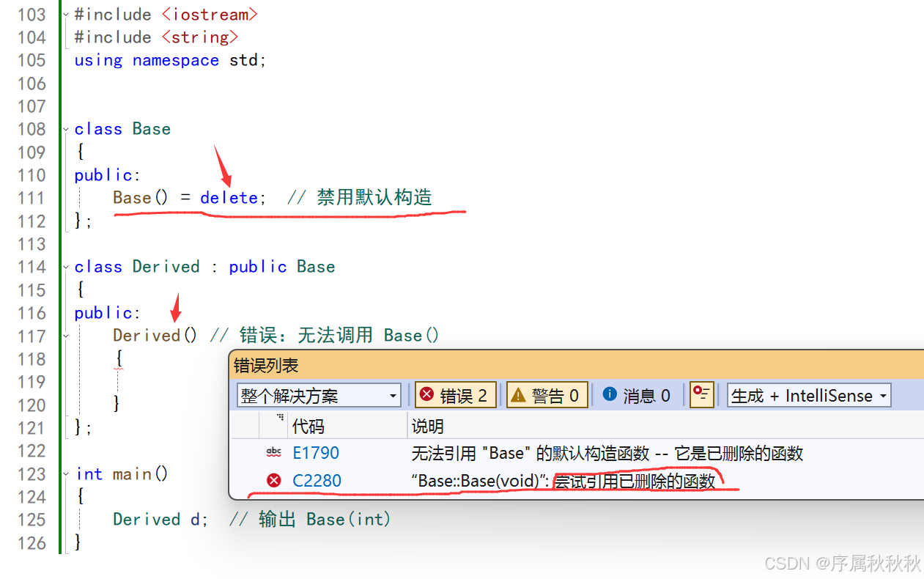Collapse the Derived constructor body at line 117
Screen dimensions: 924x579
coord(65,336)
